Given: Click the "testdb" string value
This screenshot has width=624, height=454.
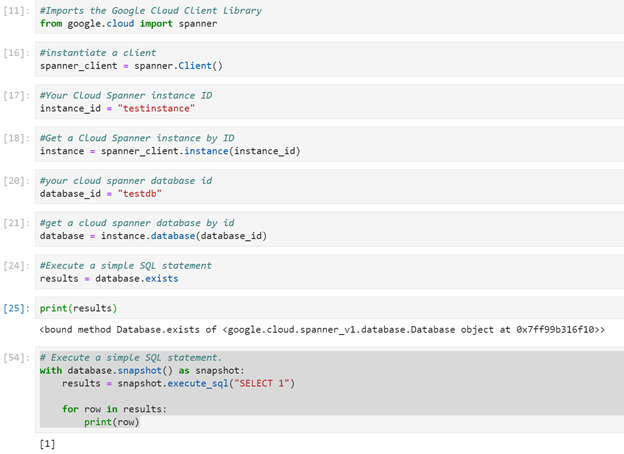Looking at the screenshot, I should (140, 193).
